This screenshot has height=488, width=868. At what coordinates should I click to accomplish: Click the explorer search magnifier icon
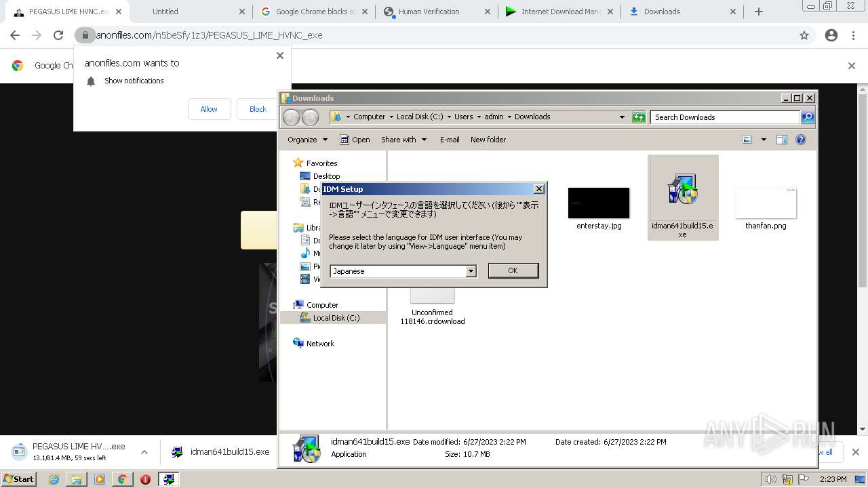tap(807, 117)
